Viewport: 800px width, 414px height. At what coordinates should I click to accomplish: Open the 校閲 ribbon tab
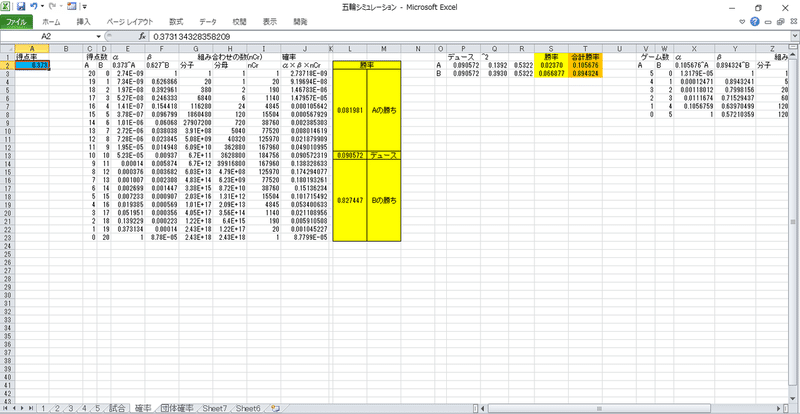[239, 22]
